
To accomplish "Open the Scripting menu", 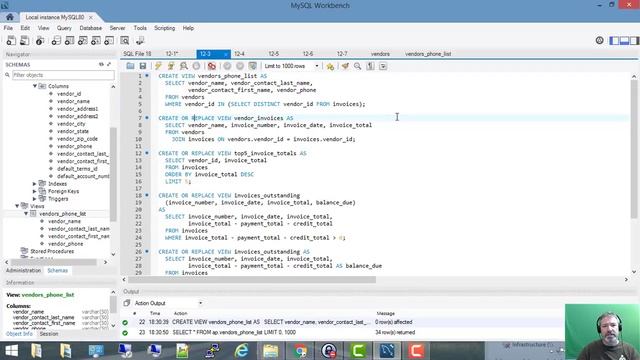I will pos(164,28).
